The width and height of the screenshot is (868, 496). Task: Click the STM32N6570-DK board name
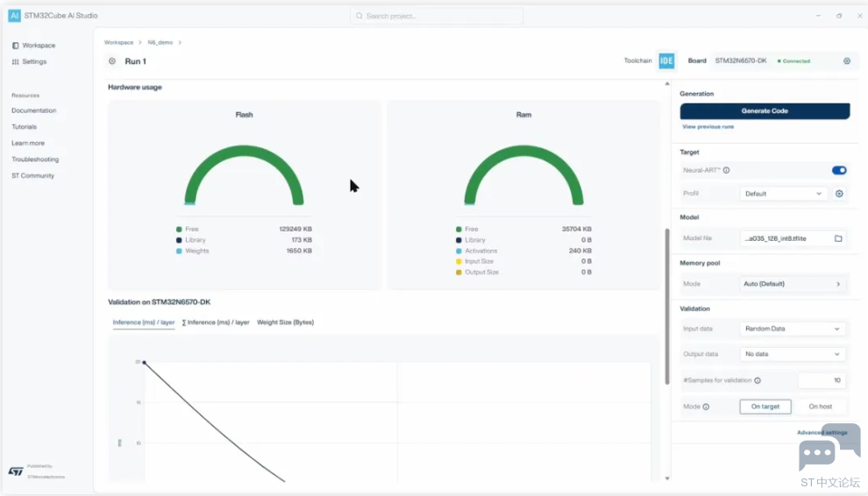[741, 60]
